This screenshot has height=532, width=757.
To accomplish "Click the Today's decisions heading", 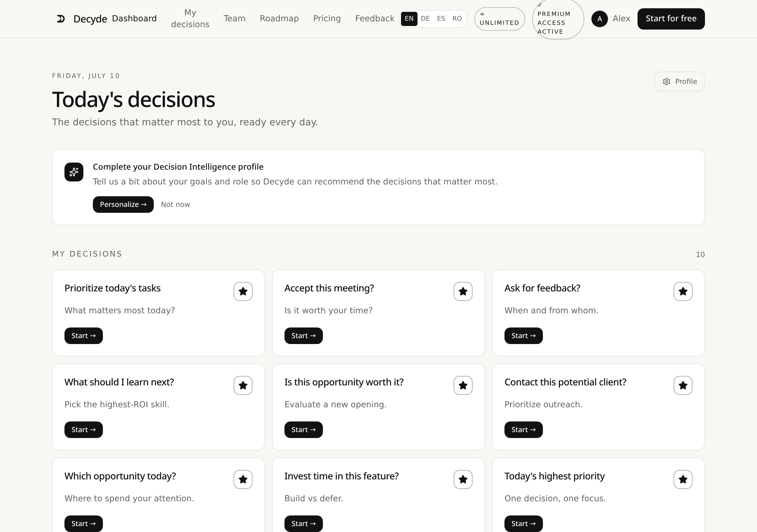I will click(x=134, y=100).
